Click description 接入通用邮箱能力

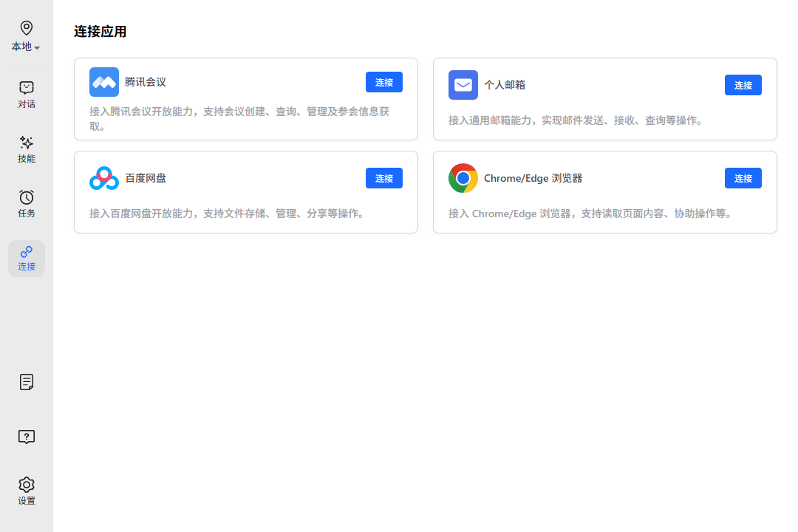(576, 120)
